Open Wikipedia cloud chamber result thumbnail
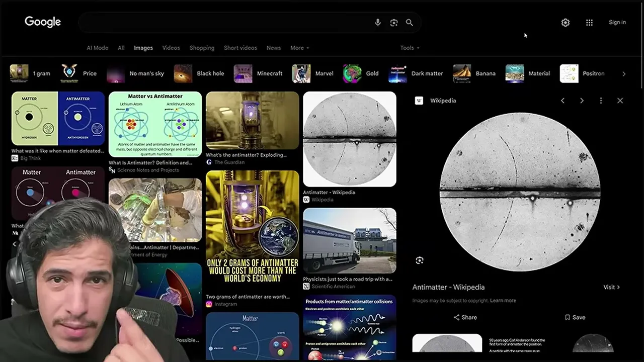 pos(350,139)
